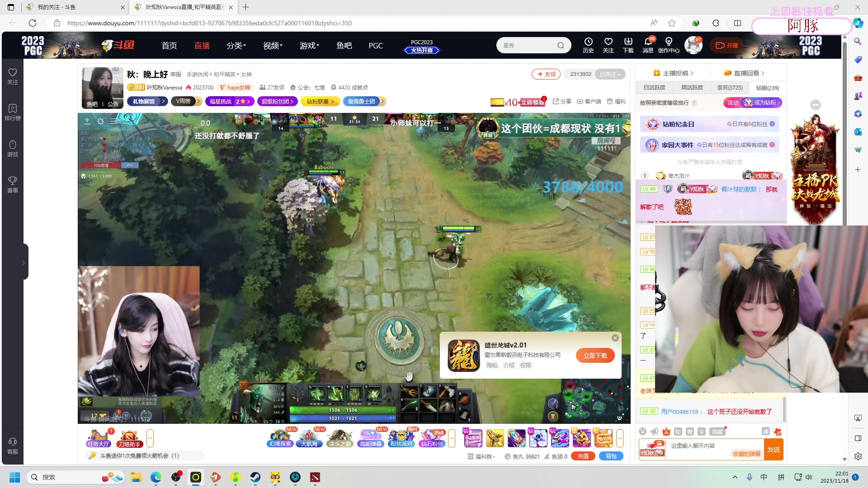Image resolution: width=868 pixels, height=488 pixels.
Task: Click the paint splash icon in chat toolbar
Action: [778, 432]
